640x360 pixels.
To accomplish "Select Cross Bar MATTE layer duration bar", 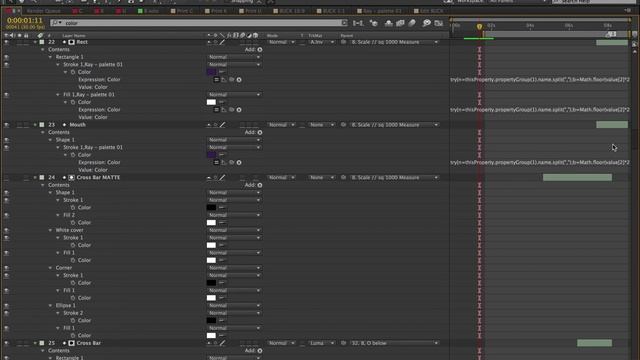I will (x=577, y=178).
